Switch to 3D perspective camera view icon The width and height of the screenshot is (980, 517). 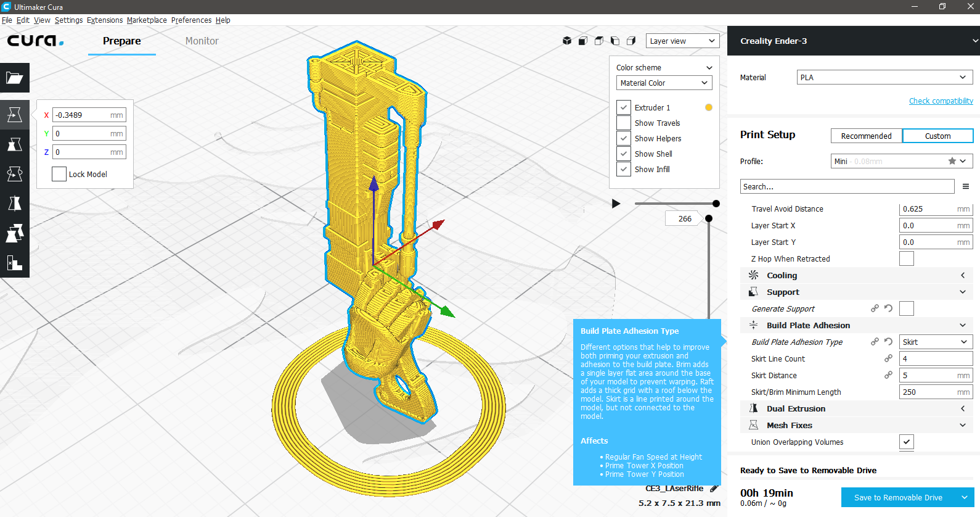point(567,41)
